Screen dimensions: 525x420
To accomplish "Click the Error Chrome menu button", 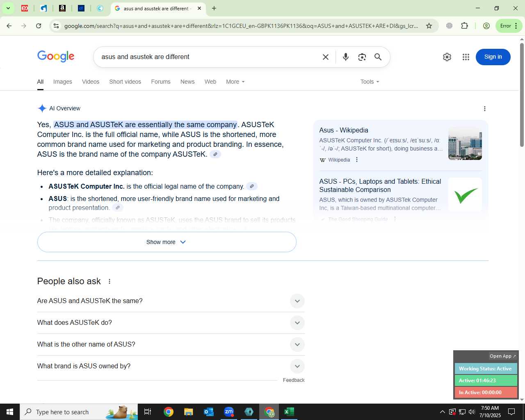I will 509,26.
